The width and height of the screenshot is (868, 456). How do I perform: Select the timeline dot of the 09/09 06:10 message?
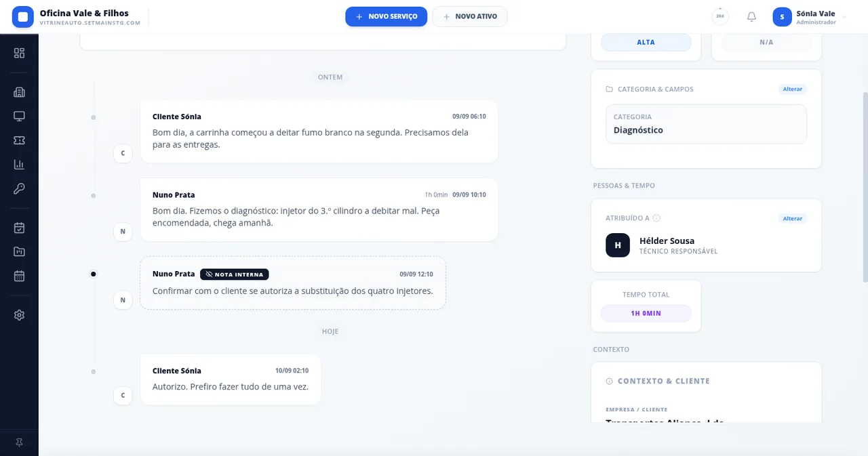coord(94,118)
